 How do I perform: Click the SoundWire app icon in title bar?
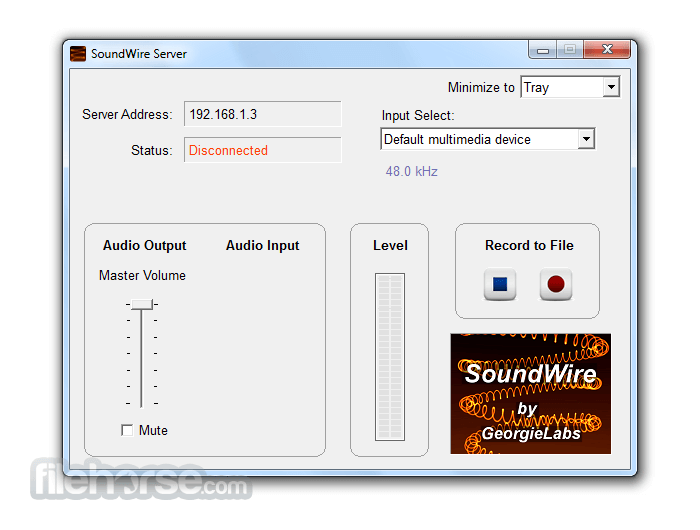[78, 54]
